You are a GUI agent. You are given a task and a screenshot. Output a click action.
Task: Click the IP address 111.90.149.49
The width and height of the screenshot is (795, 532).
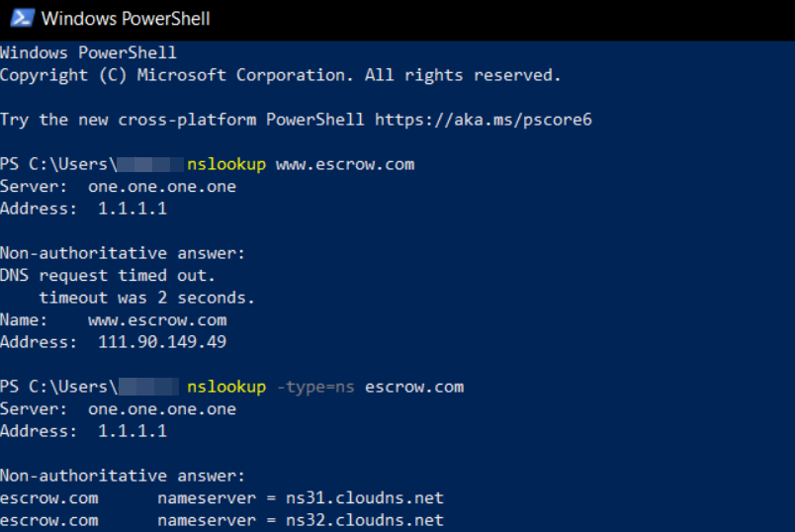tap(162, 342)
